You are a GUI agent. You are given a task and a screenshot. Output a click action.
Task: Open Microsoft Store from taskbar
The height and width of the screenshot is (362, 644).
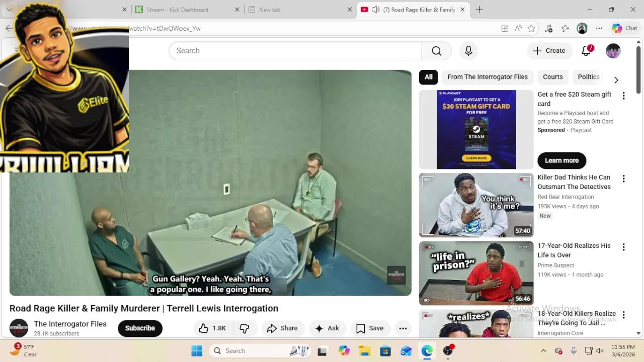tap(385, 351)
